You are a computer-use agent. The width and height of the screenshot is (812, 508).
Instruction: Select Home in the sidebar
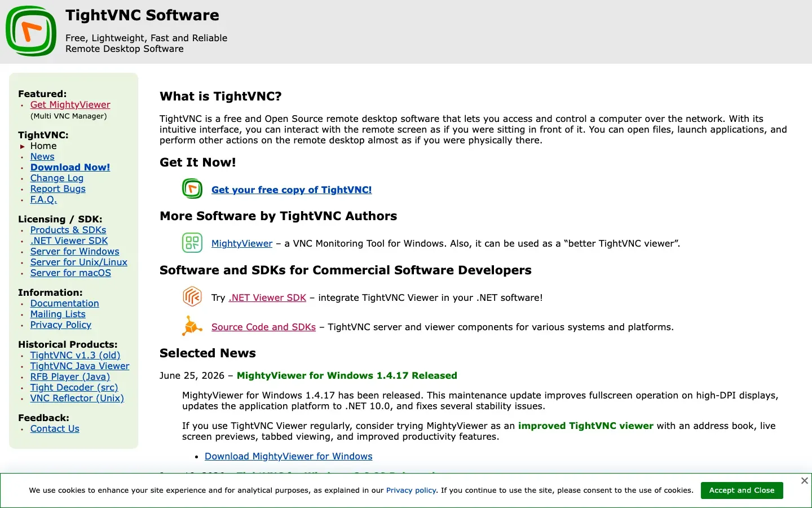coord(43,146)
